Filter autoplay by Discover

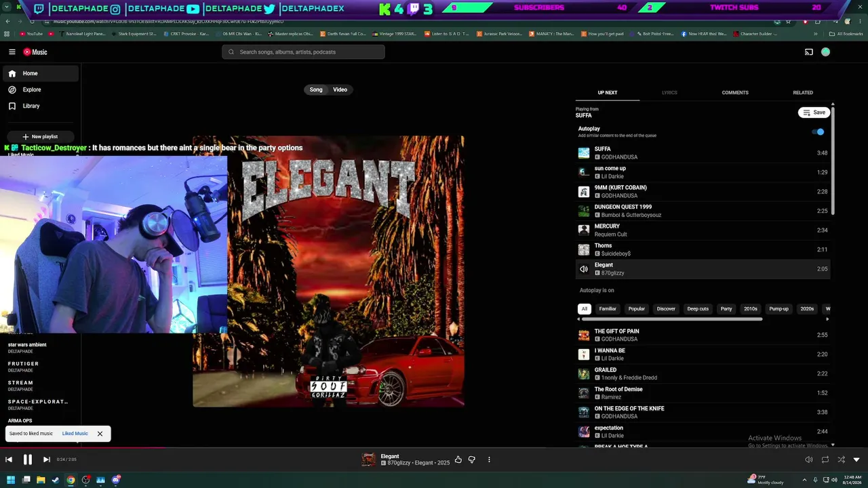pos(666,309)
